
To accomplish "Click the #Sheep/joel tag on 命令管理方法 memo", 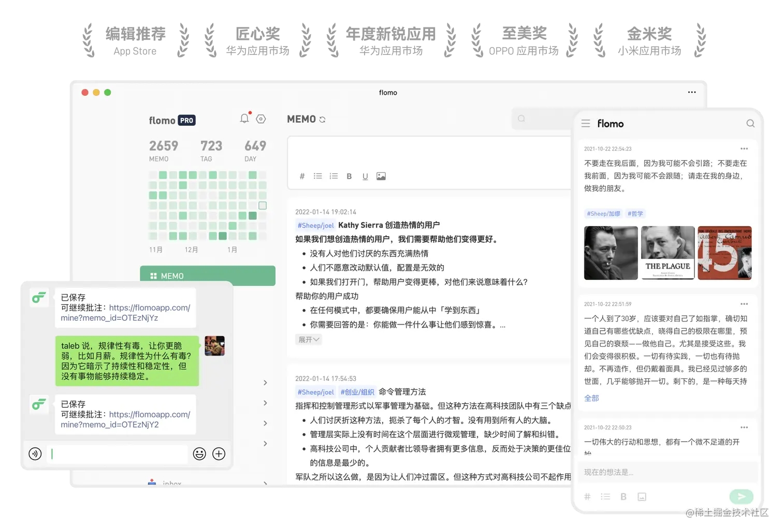I will pyautogui.click(x=315, y=392).
